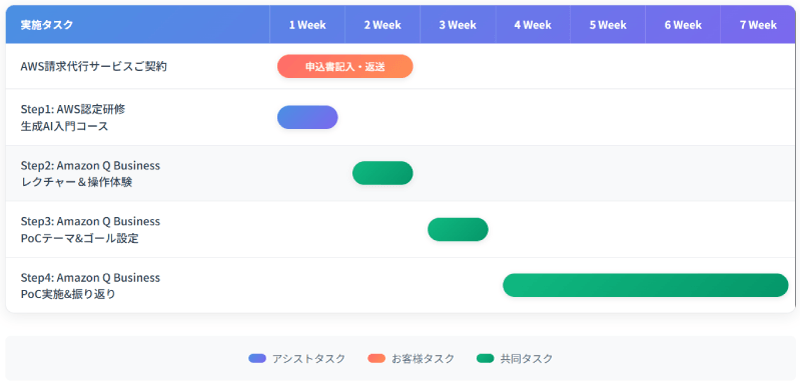
Task: Select the 5 Week column header
Action: [608, 24]
